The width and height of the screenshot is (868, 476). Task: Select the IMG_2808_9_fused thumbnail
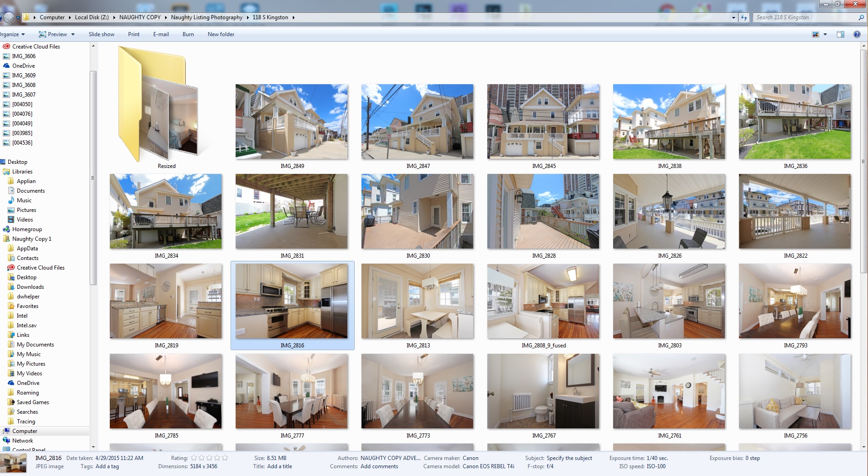(x=543, y=301)
